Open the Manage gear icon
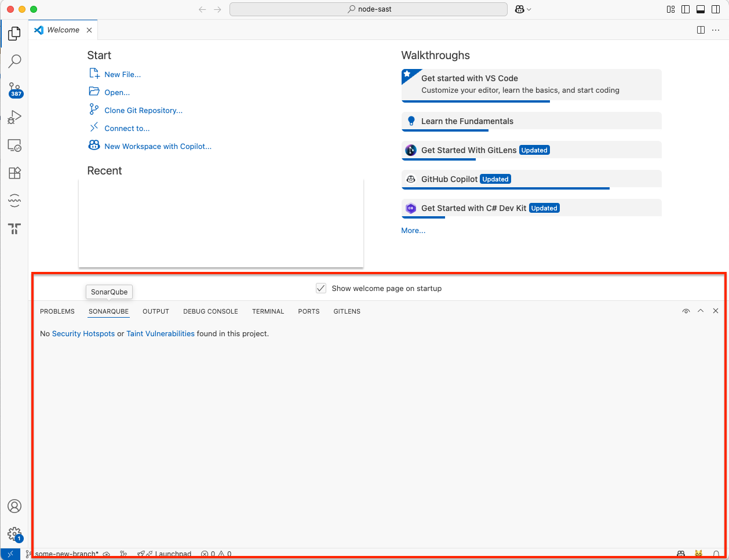This screenshot has height=560, width=729. tap(14, 534)
